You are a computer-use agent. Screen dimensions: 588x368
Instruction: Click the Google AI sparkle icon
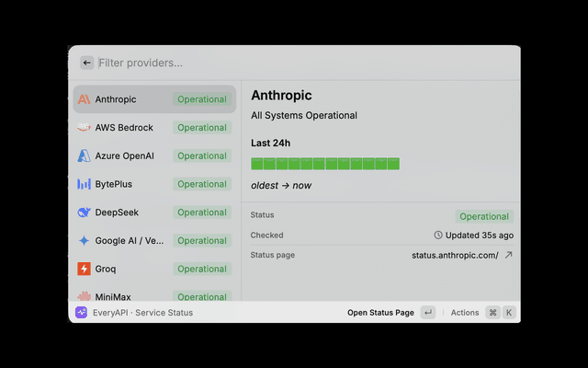pyautogui.click(x=84, y=240)
